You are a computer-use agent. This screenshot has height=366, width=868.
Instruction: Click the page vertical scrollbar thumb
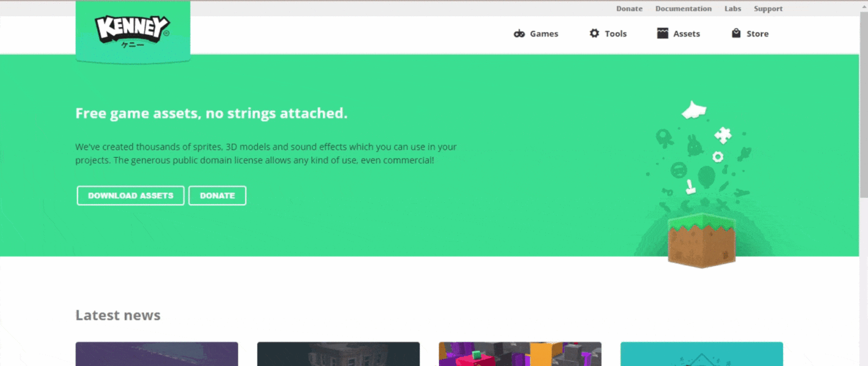click(864, 105)
